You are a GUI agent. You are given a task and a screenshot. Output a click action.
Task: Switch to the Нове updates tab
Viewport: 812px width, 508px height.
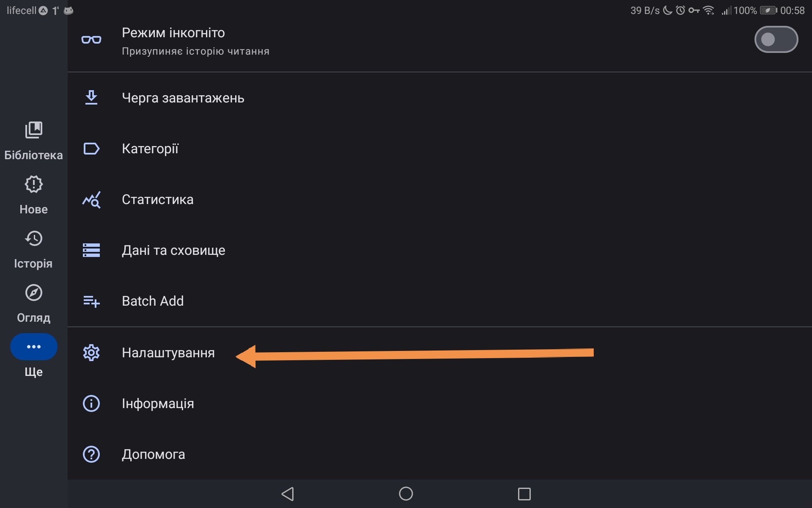[x=33, y=195]
